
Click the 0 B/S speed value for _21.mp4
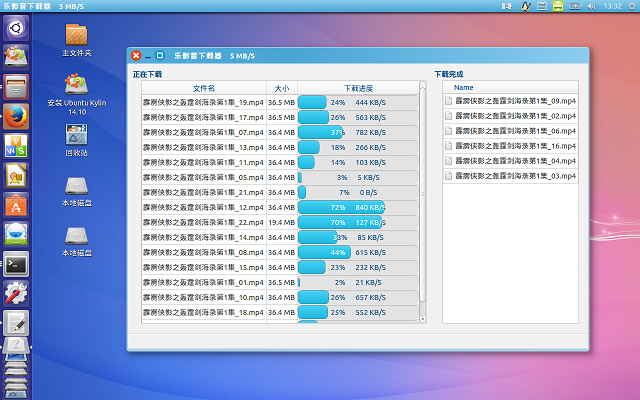(368, 192)
